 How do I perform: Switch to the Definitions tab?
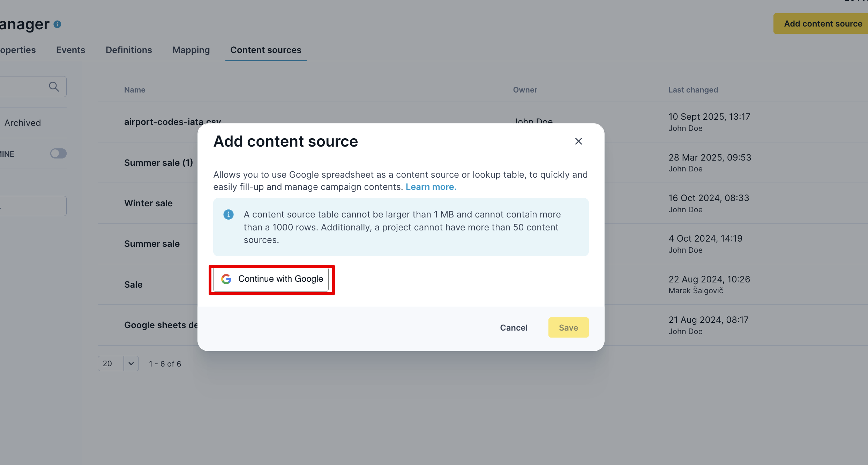click(129, 50)
